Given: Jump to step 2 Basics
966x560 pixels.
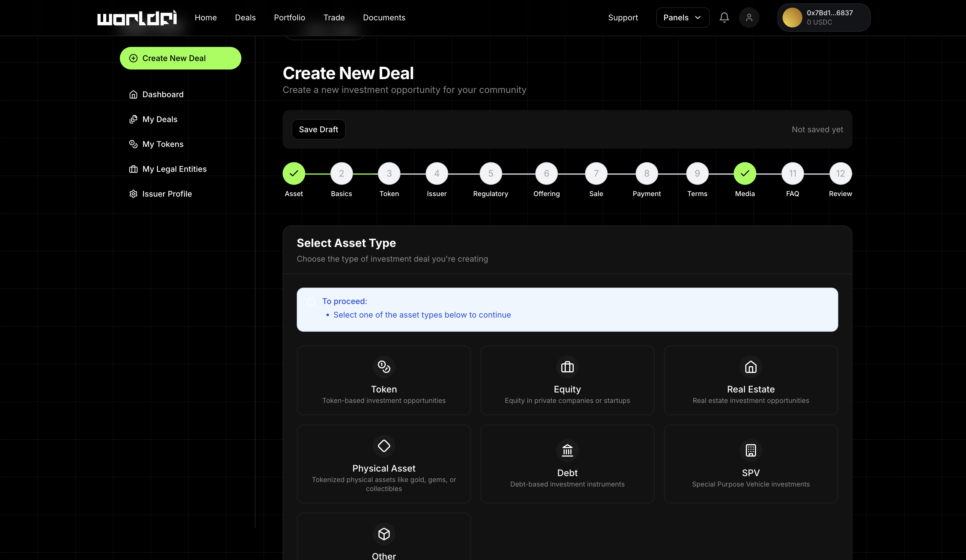Looking at the screenshot, I should coord(341,174).
